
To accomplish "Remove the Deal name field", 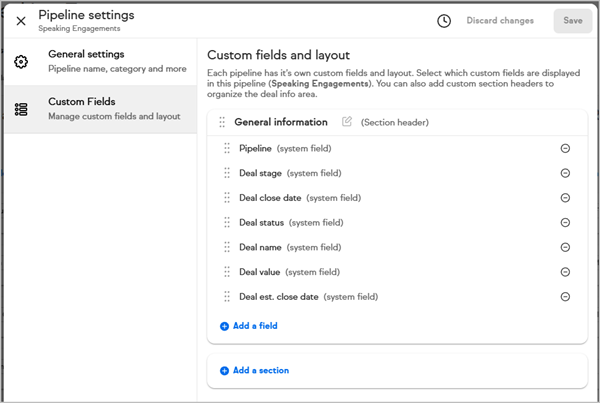I will pyautogui.click(x=565, y=247).
